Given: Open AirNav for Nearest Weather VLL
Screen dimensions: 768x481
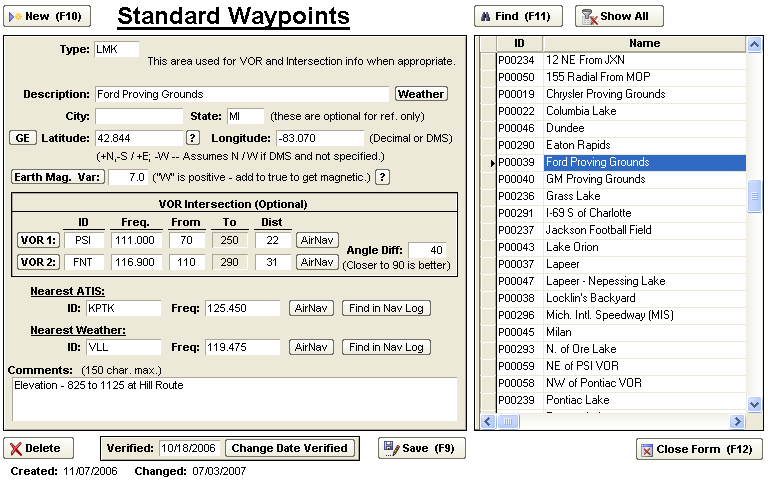Looking at the screenshot, I should point(311,347).
